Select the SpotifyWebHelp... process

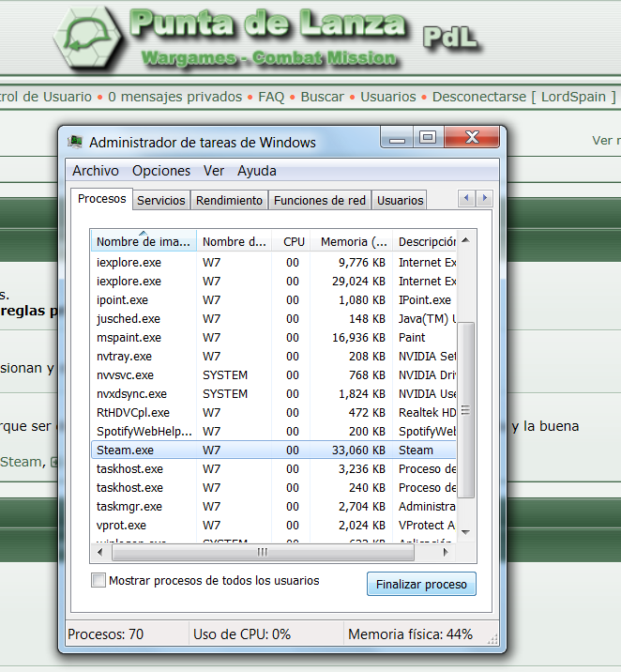click(x=273, y=432)
